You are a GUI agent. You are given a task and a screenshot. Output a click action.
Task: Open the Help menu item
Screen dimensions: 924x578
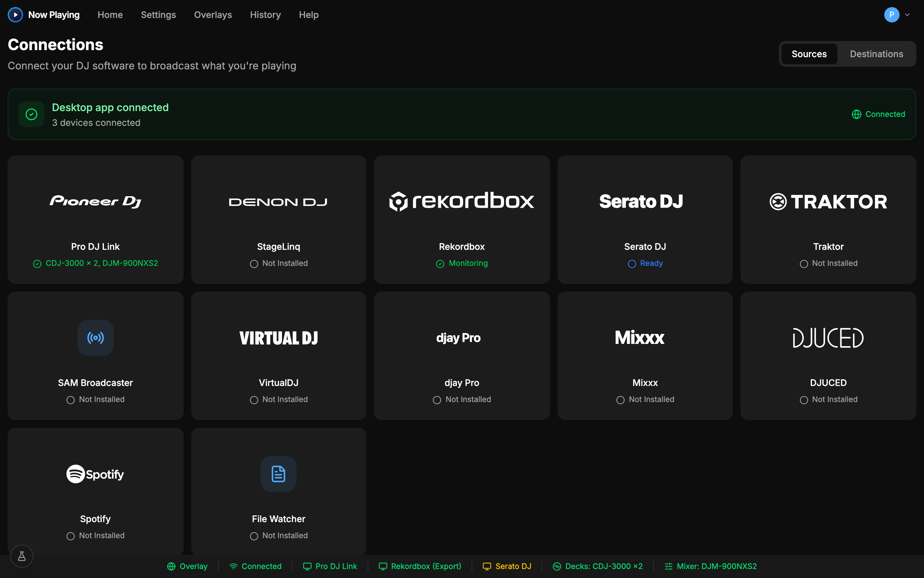309,15
